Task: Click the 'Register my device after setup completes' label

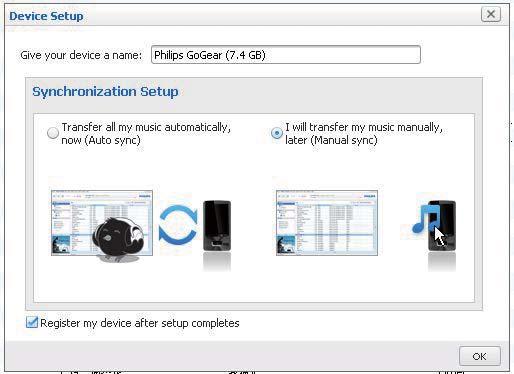Action: point(140,323)
